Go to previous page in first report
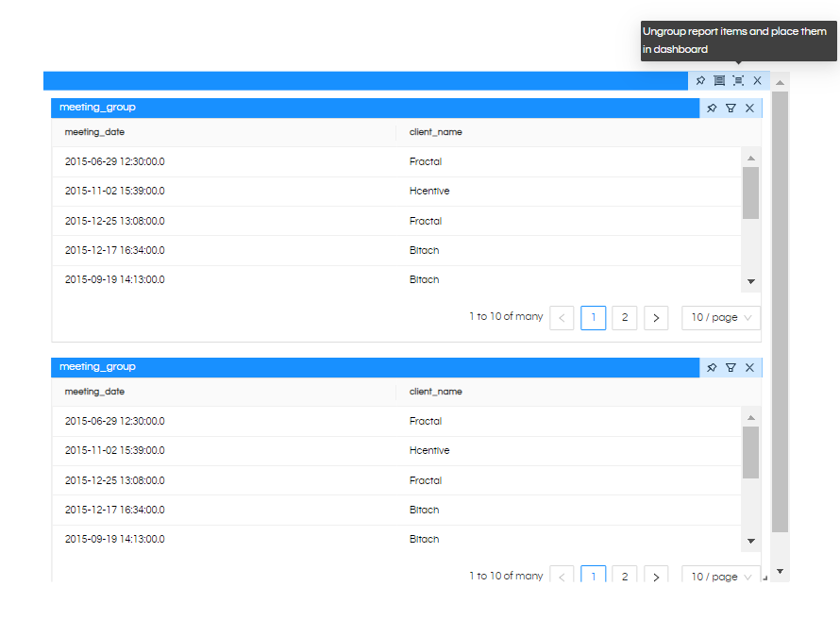Viewport: 840px width, 620px height. click(562, 318)
